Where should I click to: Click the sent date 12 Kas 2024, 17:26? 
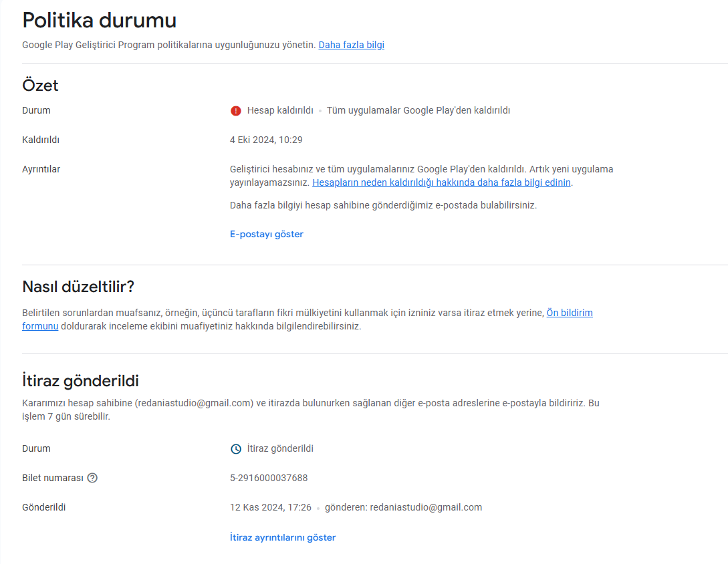click(x=271, y=507)
